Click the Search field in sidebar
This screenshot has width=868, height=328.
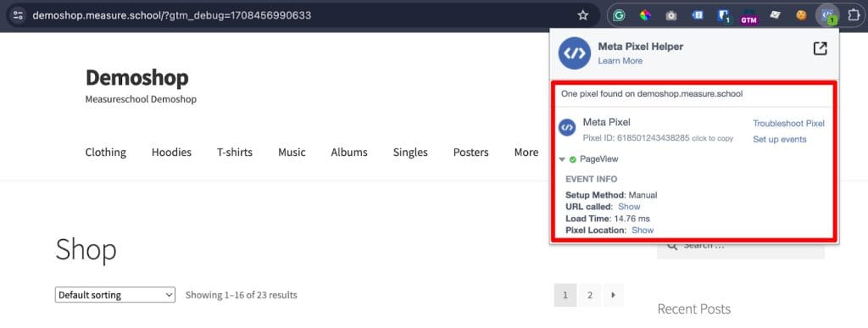pyautogui.click(x=741, y=247)
